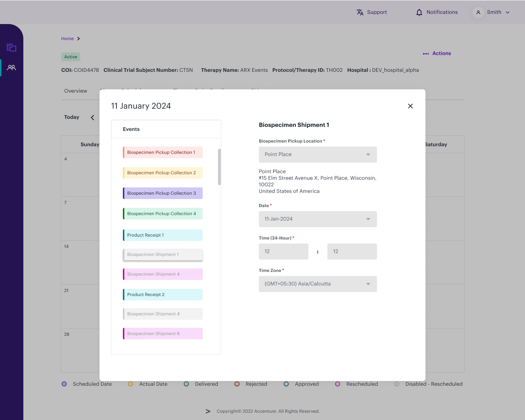Open the Actions ellipsis menu icon
Image resolution: width=525 pixels, height=420 pixels.
[x=426, y=54]
